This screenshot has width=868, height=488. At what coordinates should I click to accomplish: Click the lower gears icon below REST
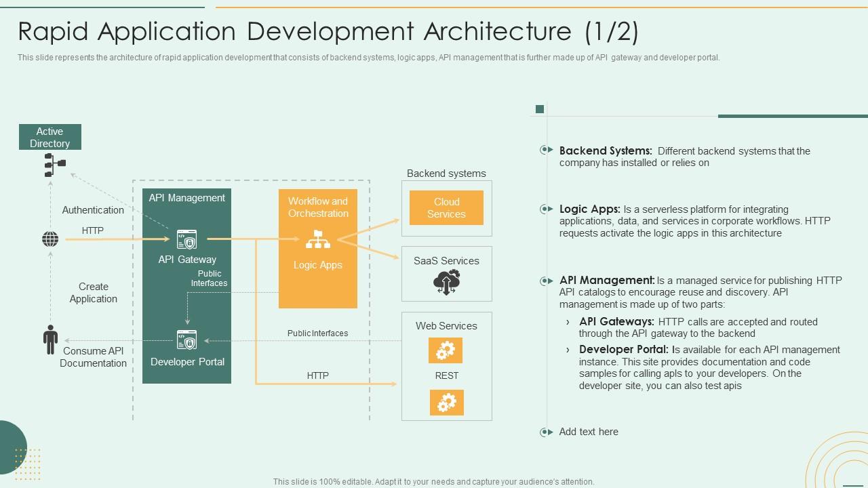pos(446,403)
